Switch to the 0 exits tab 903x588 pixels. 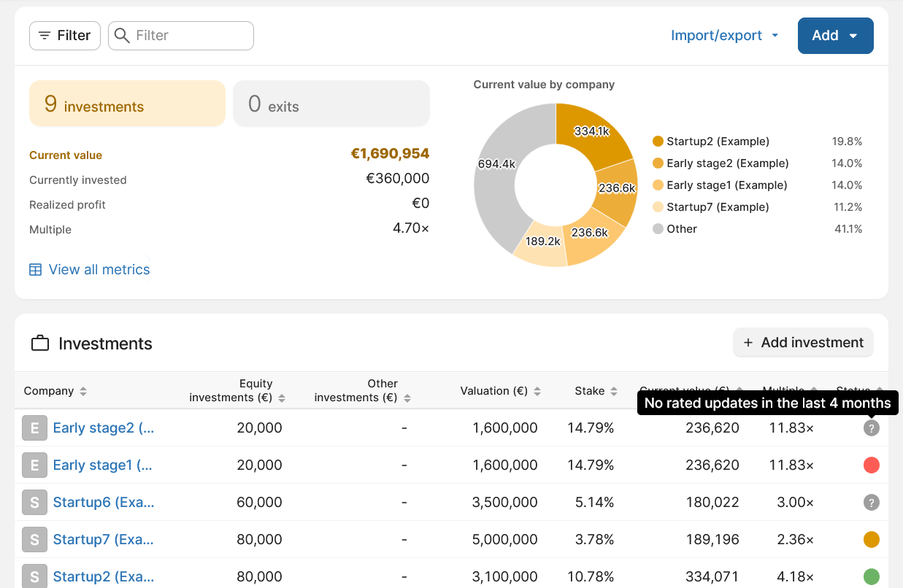click(x=331, y=104)
